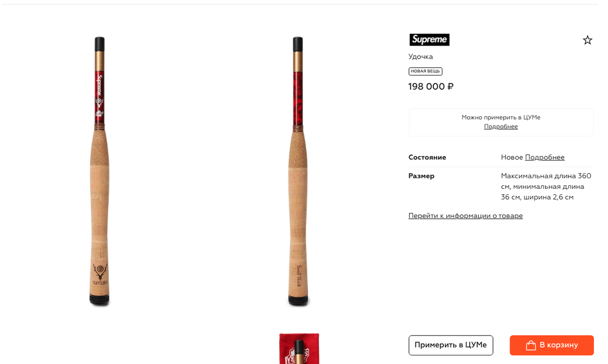Follow Перейти к информации о товаре link
Viewport: 608px width, 364px height.
point(466,216)
